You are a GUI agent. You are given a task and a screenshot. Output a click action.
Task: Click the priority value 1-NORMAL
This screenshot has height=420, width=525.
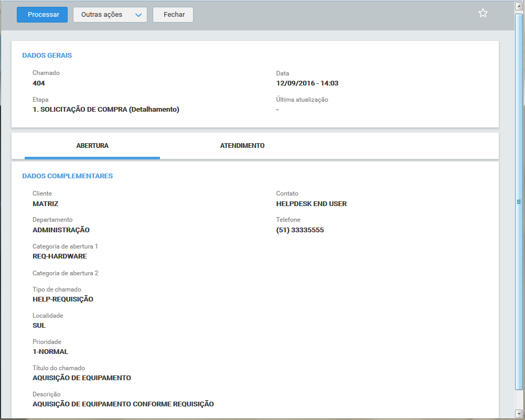click(50, 352)
